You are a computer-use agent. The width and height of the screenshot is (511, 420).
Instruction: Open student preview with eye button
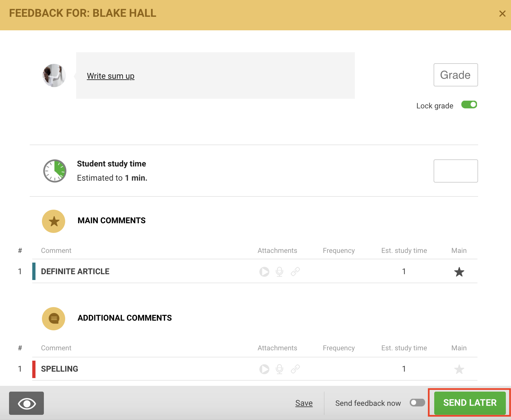tap(26, 403)
